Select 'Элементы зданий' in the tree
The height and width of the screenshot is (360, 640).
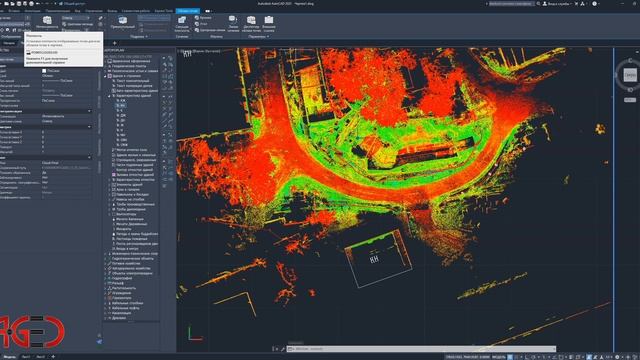click(x=126, y=184)
